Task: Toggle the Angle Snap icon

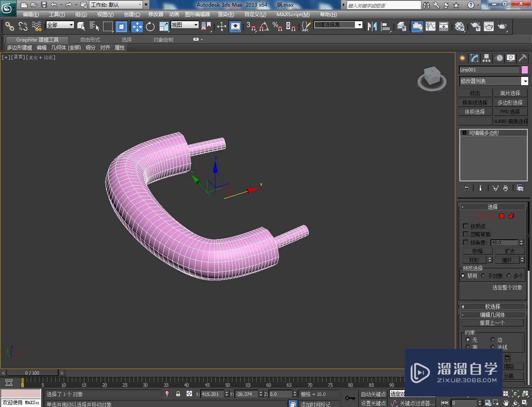Action: [x=264, y=27]
